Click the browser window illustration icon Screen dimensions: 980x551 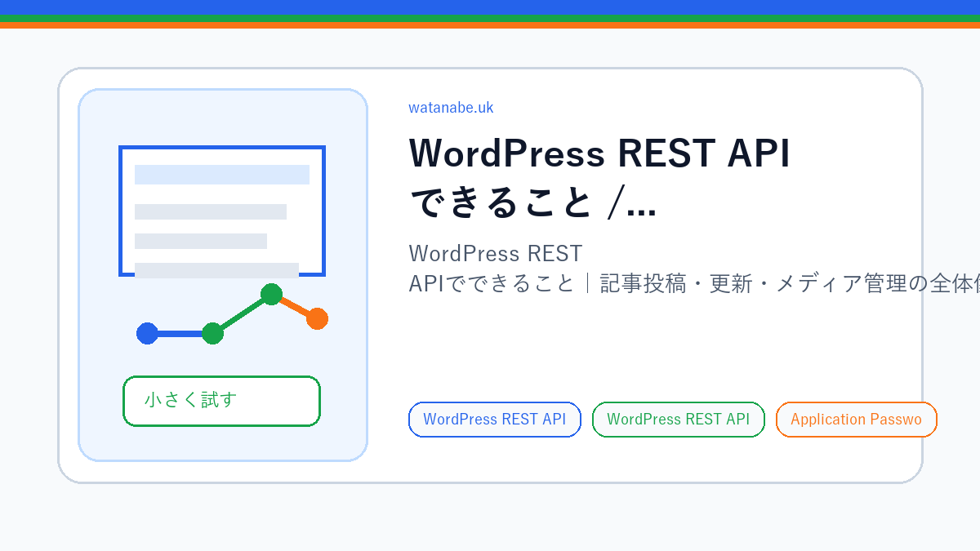tap(222, 211)
